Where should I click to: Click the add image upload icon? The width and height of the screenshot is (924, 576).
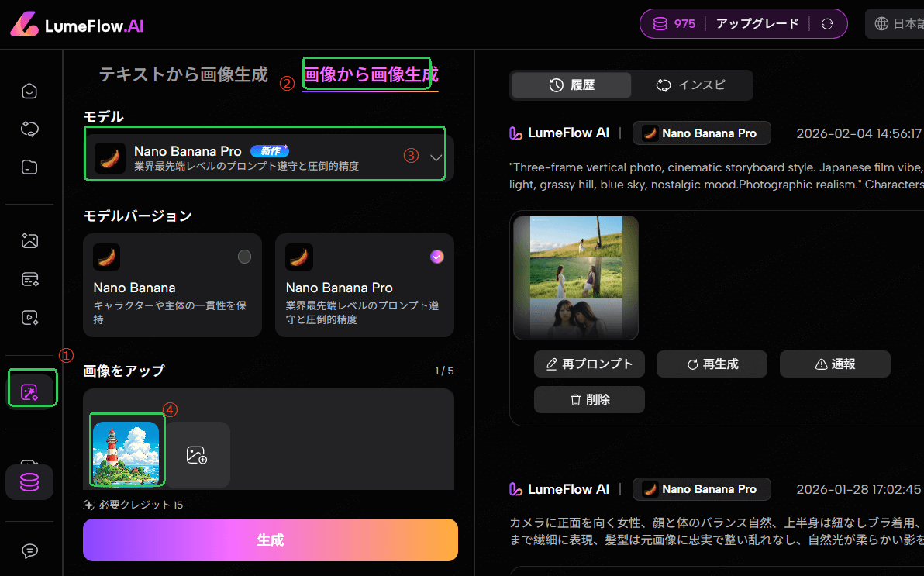[197, 455]
